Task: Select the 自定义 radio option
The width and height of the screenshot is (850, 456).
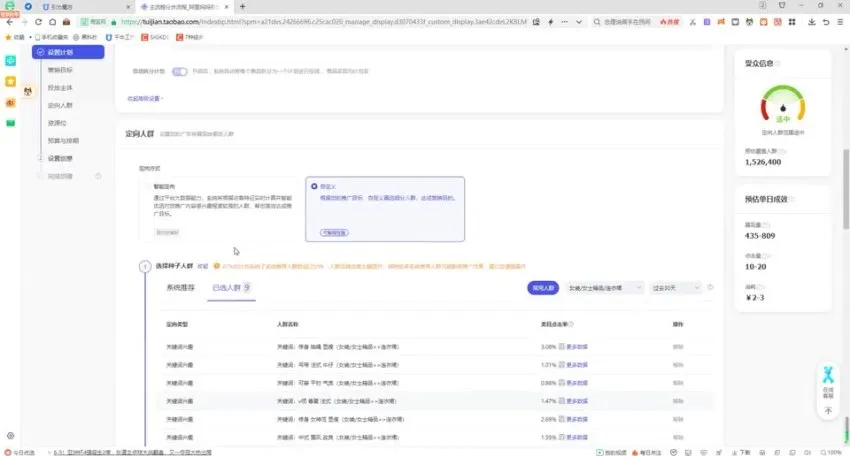Action: [x=315, y=186]
